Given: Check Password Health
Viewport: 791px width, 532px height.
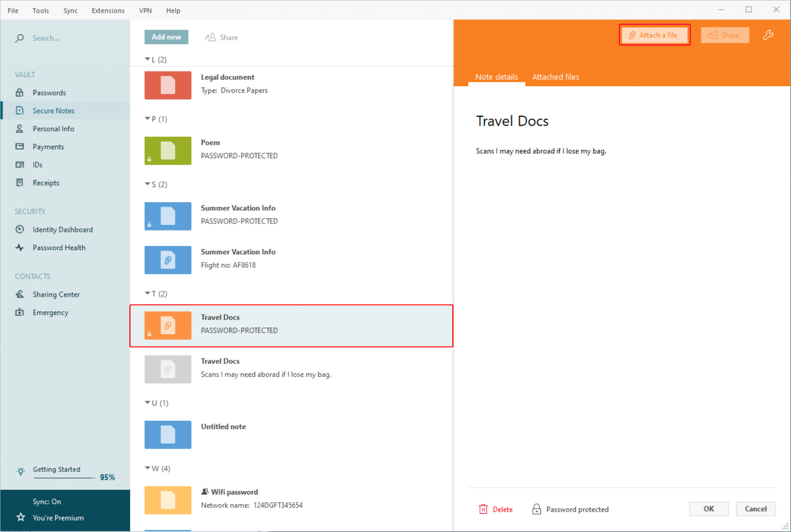Looking at the screenshot, I should pyautogui.click(x=59, y=247).
